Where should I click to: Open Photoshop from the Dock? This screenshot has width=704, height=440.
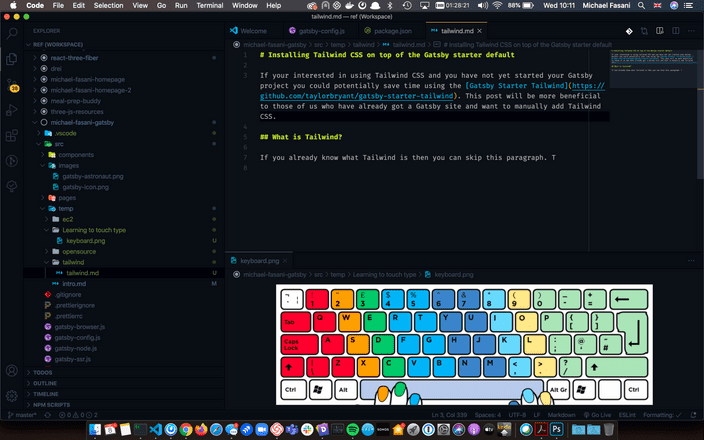pos(556,430)
